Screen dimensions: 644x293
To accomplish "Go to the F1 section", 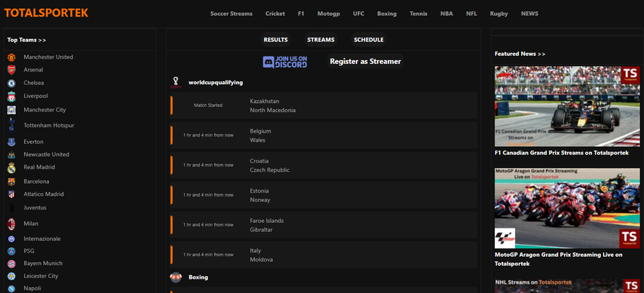I will (301, 14).
